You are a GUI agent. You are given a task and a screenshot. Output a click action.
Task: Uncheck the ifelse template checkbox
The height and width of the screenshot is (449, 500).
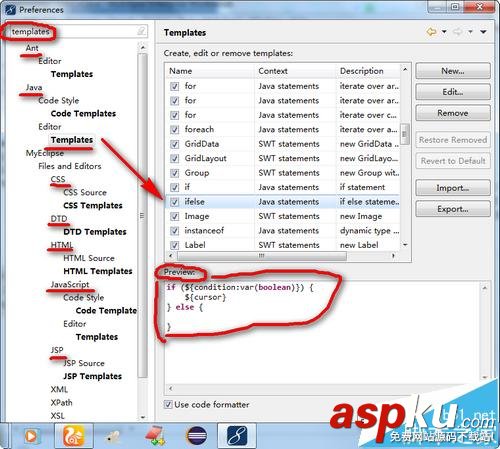click(x=174, y=202)
